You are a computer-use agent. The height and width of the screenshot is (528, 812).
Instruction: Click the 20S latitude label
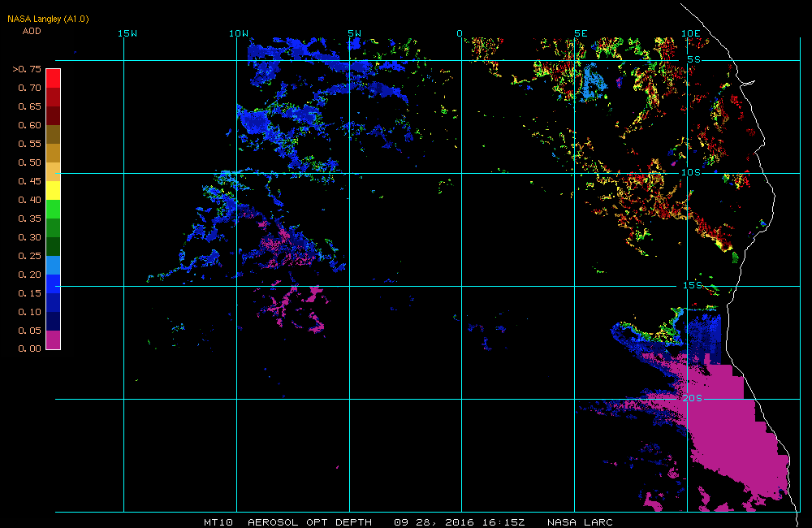point(693,398)
